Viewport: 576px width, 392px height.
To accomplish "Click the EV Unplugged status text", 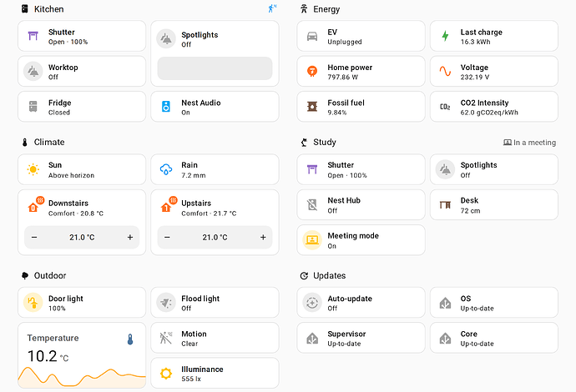I will 345,42.
